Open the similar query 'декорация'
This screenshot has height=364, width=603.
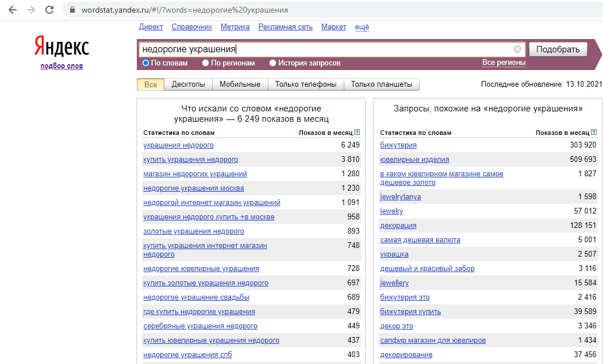(x=398, y=226)
